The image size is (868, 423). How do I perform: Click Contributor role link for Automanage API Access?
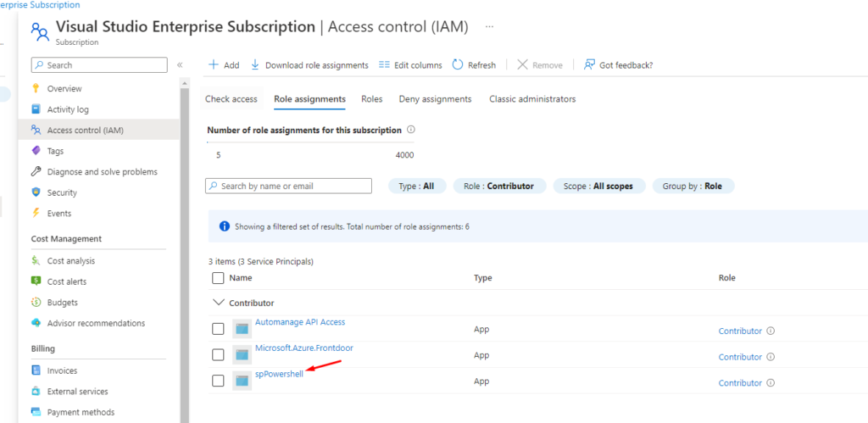click(740, 331)
